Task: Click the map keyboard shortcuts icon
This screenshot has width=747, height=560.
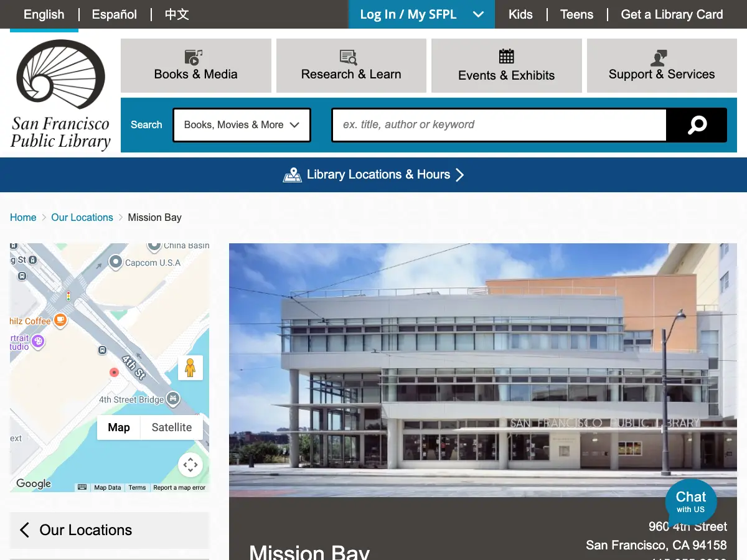Action: pos(82,487)
